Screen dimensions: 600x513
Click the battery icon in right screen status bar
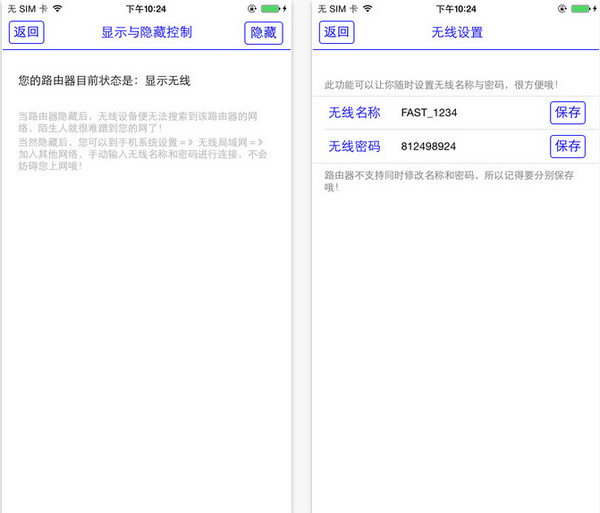tap(581, 8)
